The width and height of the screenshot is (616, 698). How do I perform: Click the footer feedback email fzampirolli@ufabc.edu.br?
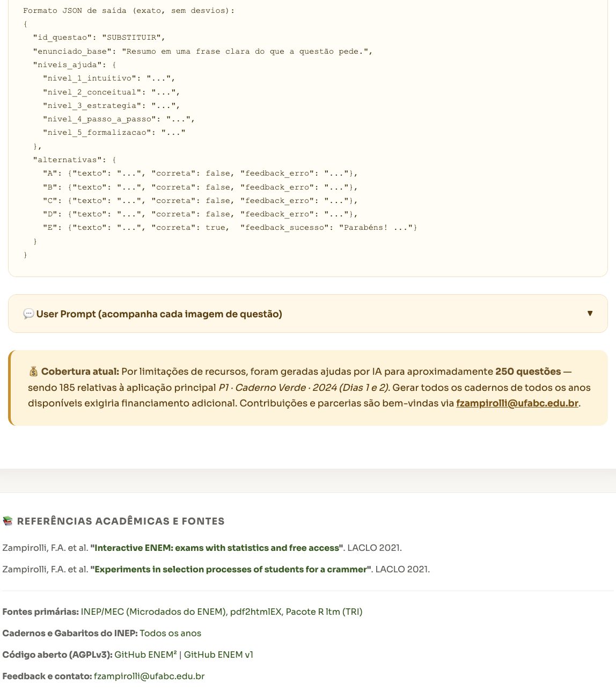pyautogui.click(x=149, y=676)
